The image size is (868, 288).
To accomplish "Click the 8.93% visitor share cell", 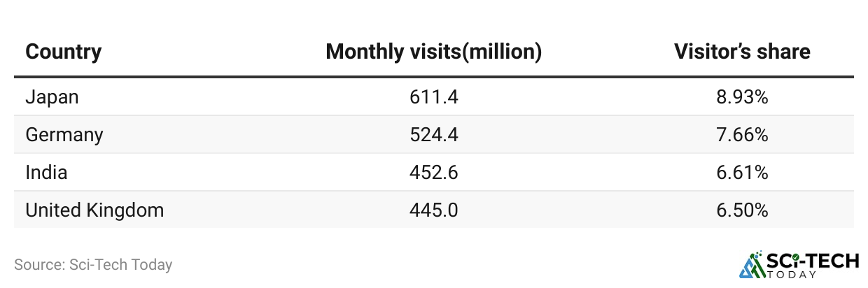I will click(x=742, y=97).
